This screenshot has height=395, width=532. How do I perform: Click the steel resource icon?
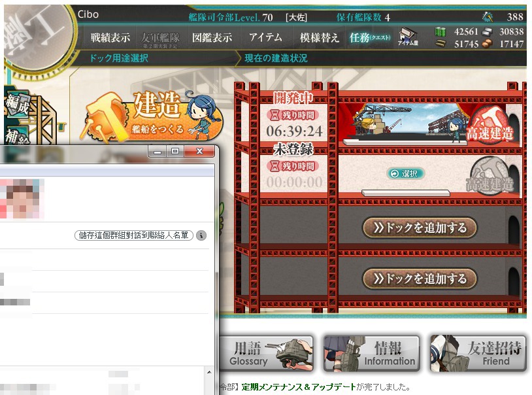pos(487,31)
